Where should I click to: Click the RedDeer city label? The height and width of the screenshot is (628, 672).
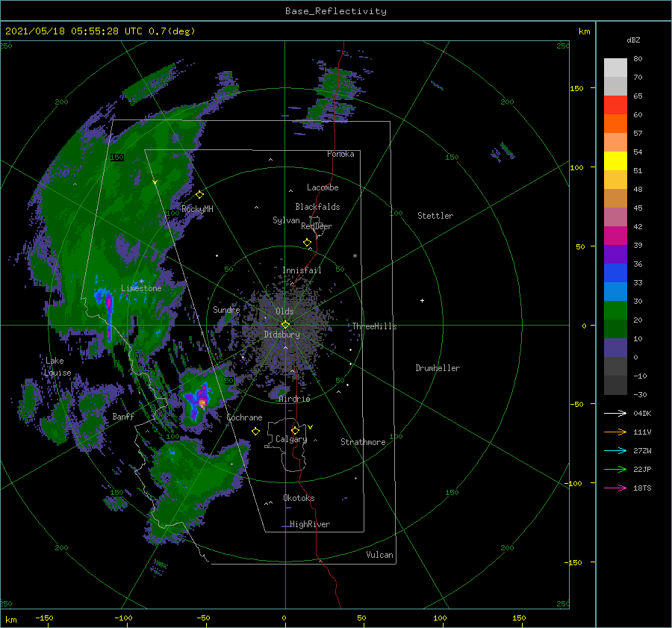coord(317,226)
